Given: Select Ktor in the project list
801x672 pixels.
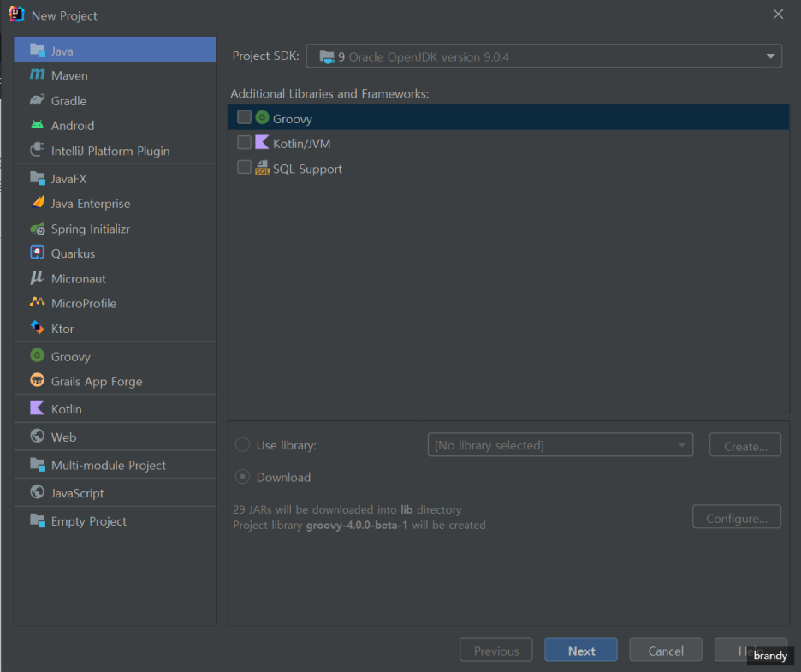Looking at the screenshot, I should [x=115, y=329].
